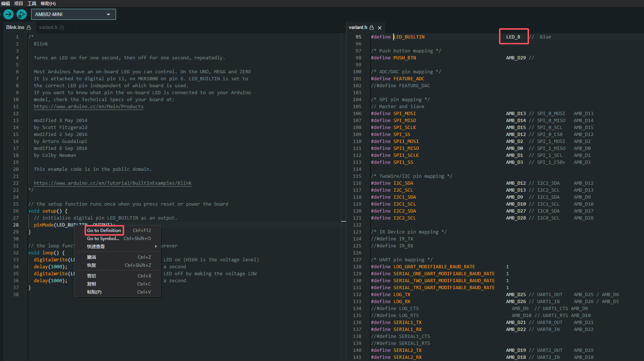This screenshot has height=361, width=644.
Task: Click SERIAL_ONE_UART_MODIFIABLE_BAUD_RATE define
Action: (444, 274)
